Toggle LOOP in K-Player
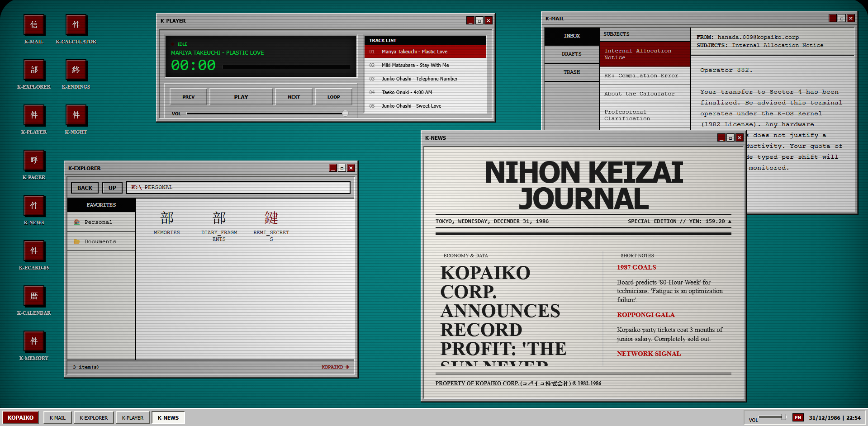 coord(333,97)
